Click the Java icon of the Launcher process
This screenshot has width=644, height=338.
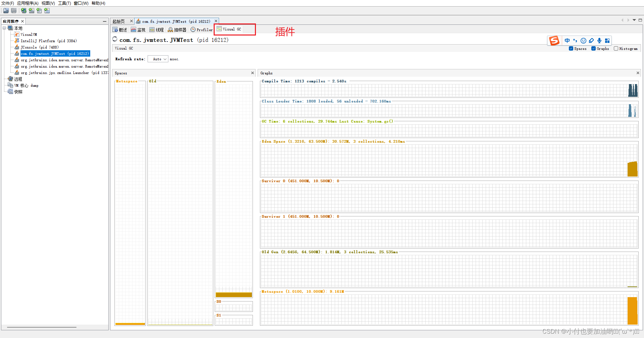click(x=17, y=73)
